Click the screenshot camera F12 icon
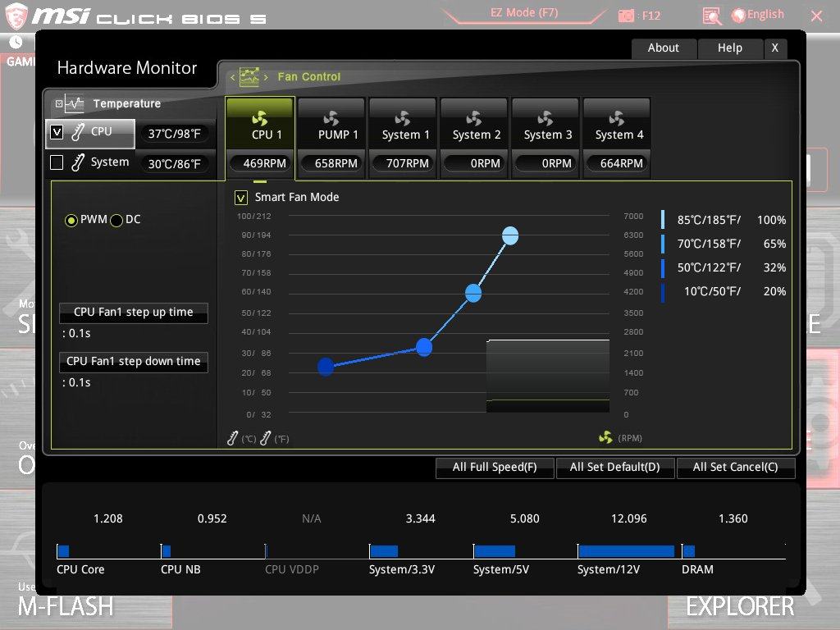This screenshot has height=630, width=840. [x=626, y=16]
